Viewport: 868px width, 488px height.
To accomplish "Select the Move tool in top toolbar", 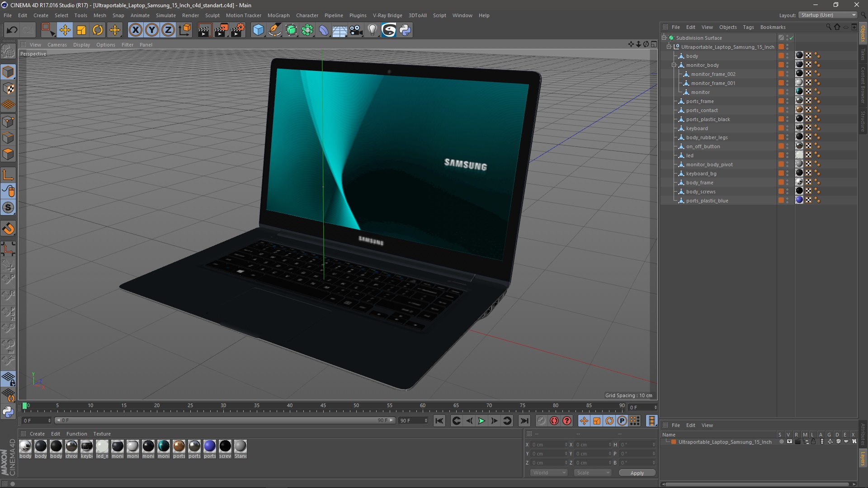I will pyautogui.click(x=65, y=30).
